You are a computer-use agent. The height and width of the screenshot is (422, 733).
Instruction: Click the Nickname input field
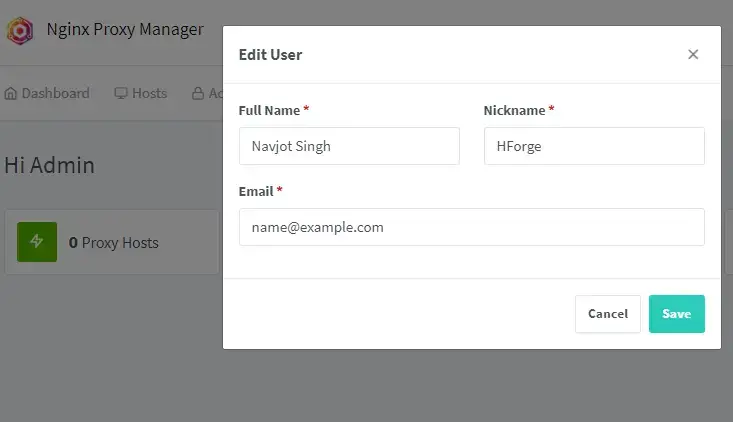click(594, 146)
